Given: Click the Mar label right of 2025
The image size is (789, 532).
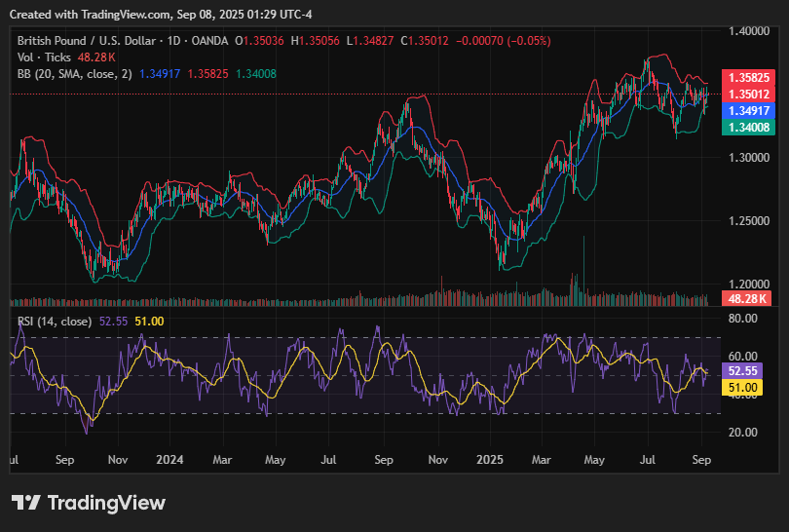Looking at the screenshot, I should [542, 460].
